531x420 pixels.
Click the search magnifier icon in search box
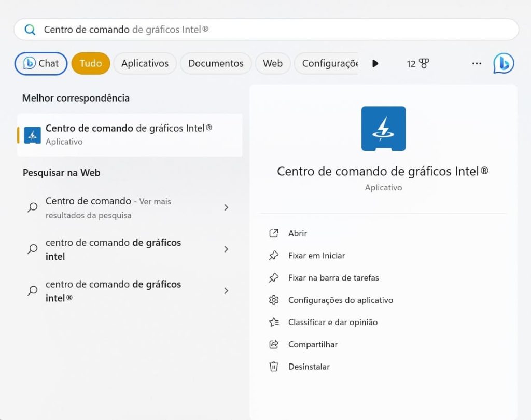point(30,30)
